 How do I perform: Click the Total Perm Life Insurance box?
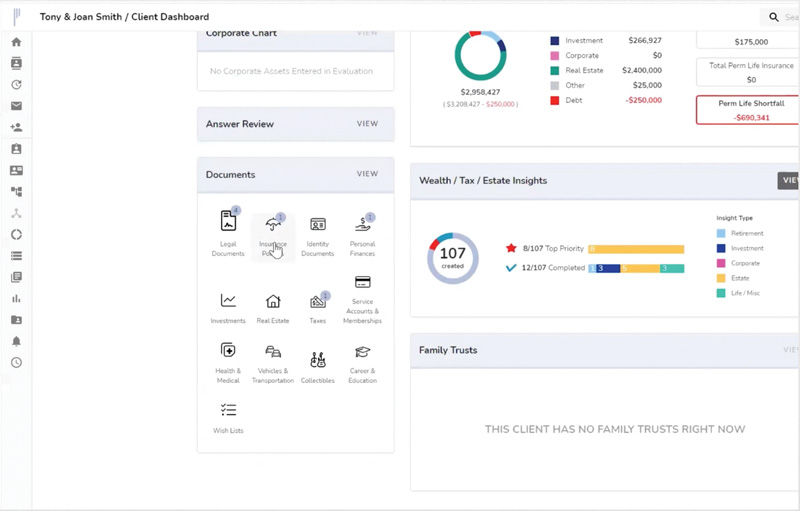tap(748, 72)
